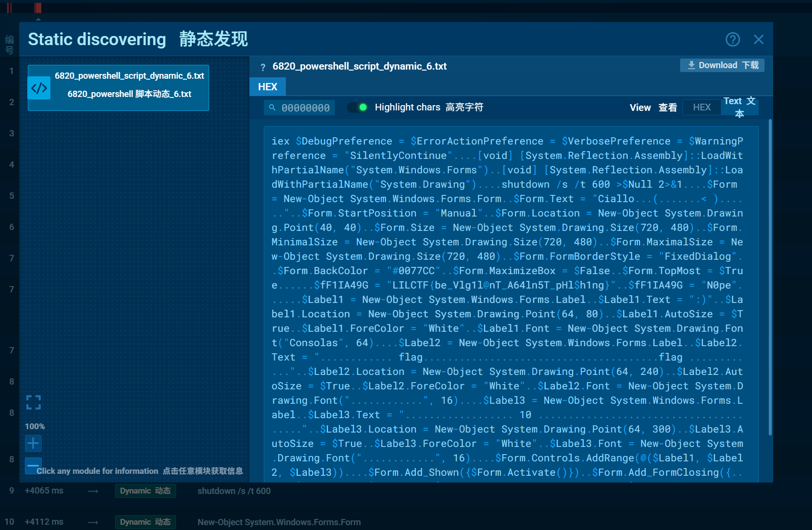Click the Dynamic tag in the shutdown row
Viewport: 812px width, 530px height.
click(145, 491)
